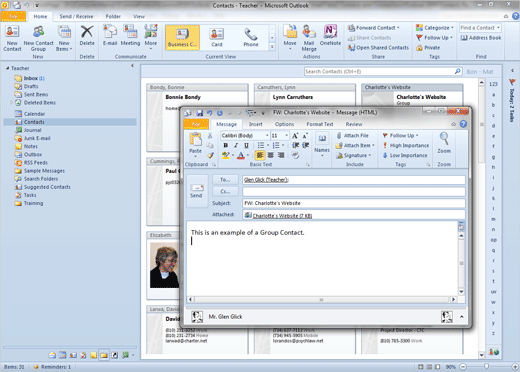Open the Charlotte's Website attachment link
This screenshot has width=520, height=372.
[x=282, y=216]
